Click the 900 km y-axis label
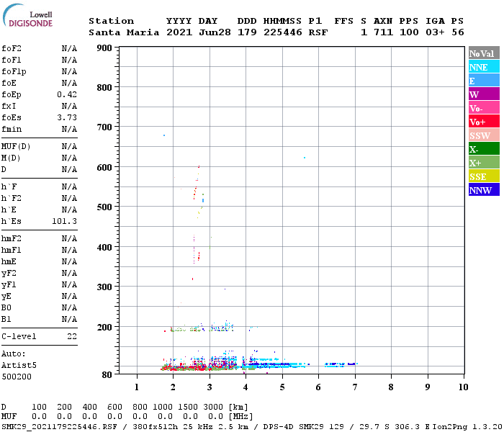504x432 pixels. (104, 48)
